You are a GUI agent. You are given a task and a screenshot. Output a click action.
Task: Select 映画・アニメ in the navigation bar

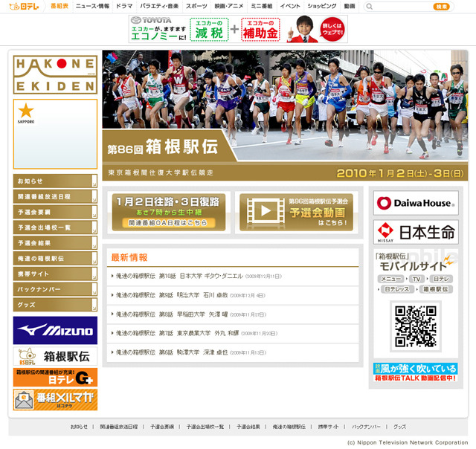click(229, 6)
